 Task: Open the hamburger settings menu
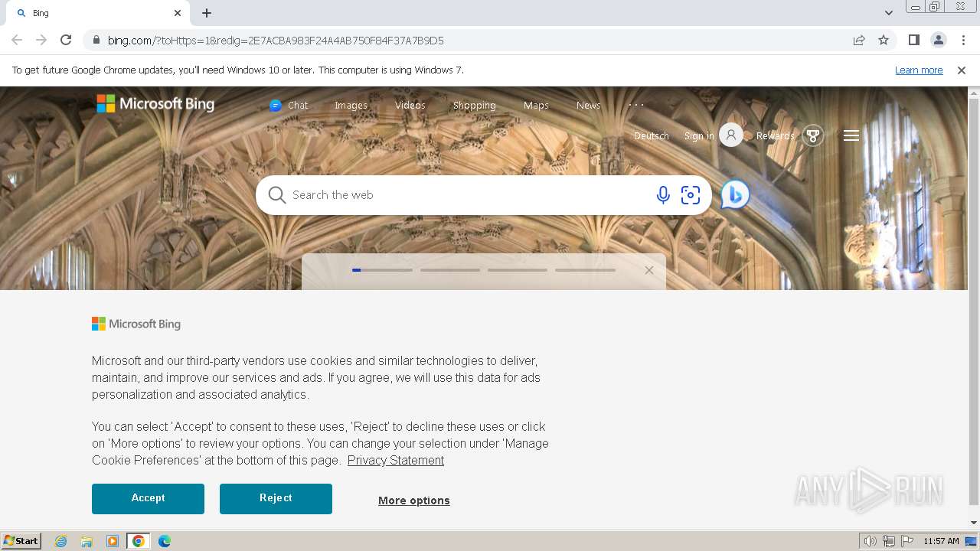(851, 135)
